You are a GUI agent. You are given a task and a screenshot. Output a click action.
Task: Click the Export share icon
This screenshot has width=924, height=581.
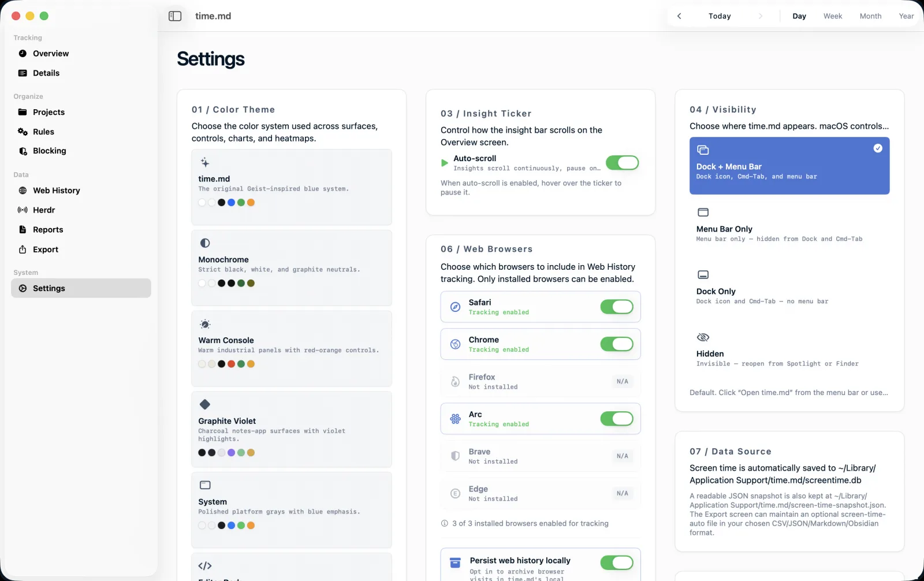coord(23,249)
